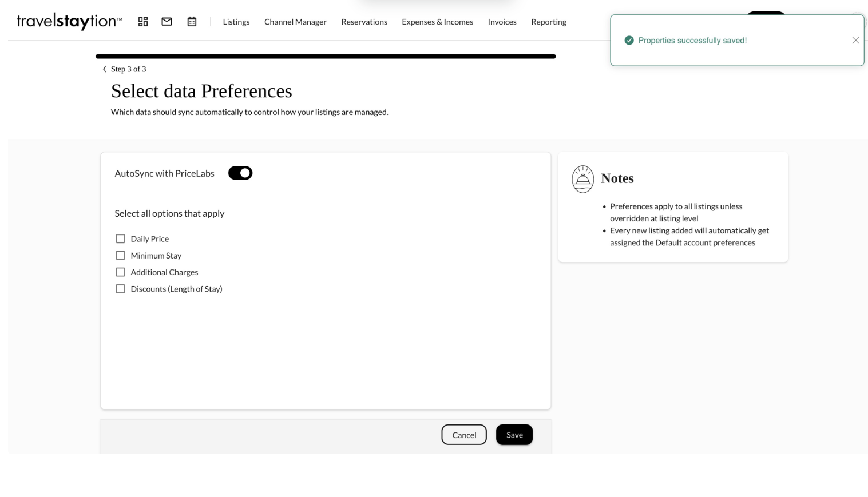This screenshot has height=497, width=868.
Task: Click the step progress bar
Action: pyautogui.click(x=326, y=56)
